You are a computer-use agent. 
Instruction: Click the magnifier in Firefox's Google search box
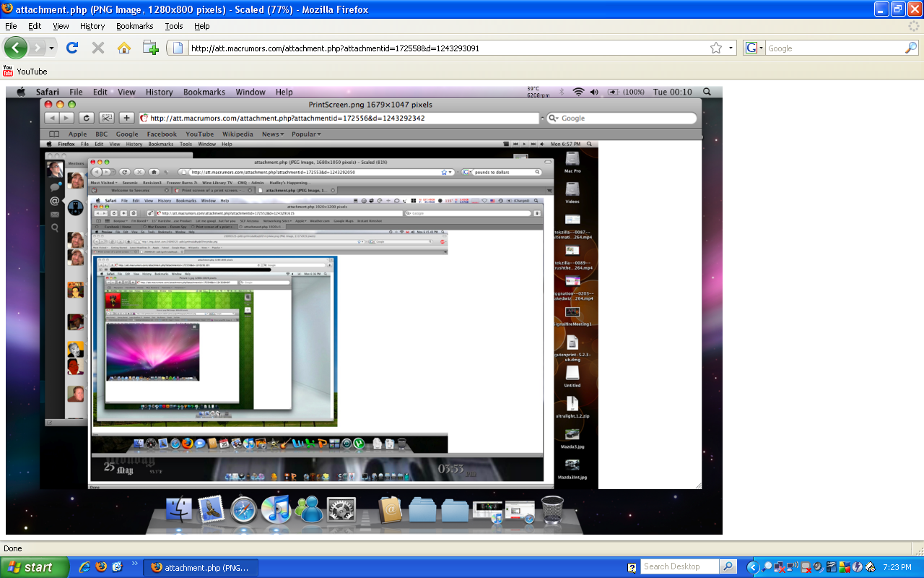click(911, 48)
